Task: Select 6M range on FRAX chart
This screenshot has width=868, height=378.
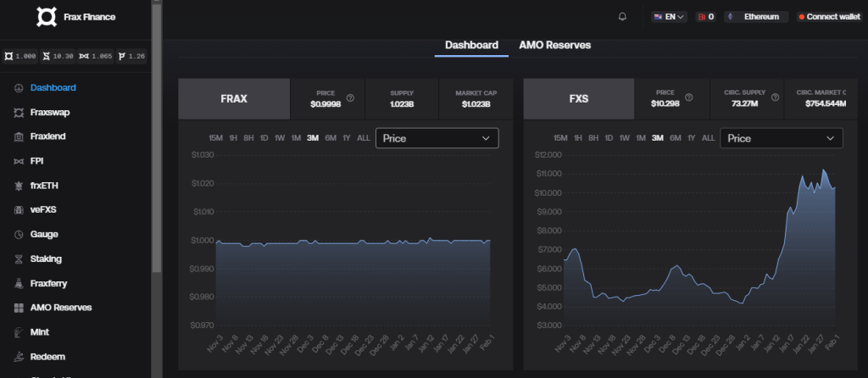Action: point(331,138)
